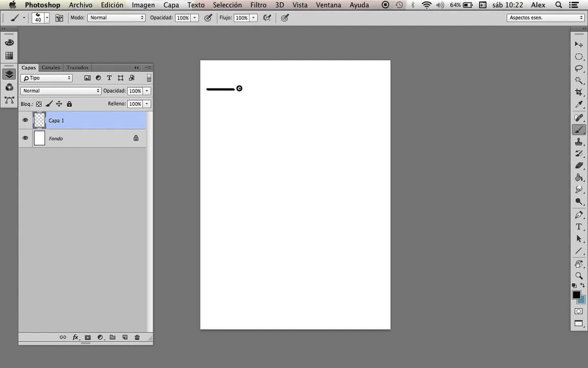Select the History Brush tool
This screenshot has width=588, height=368.
click(x=579, y=153)
